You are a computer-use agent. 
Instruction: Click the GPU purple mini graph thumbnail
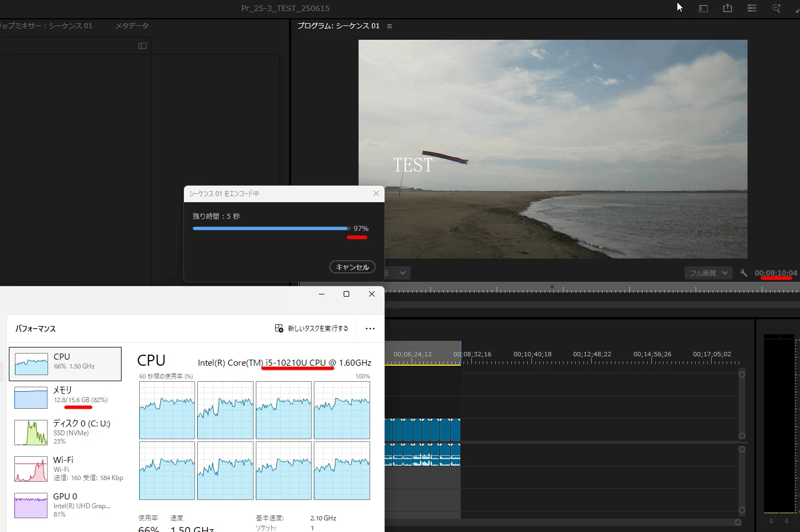(31, 505)
